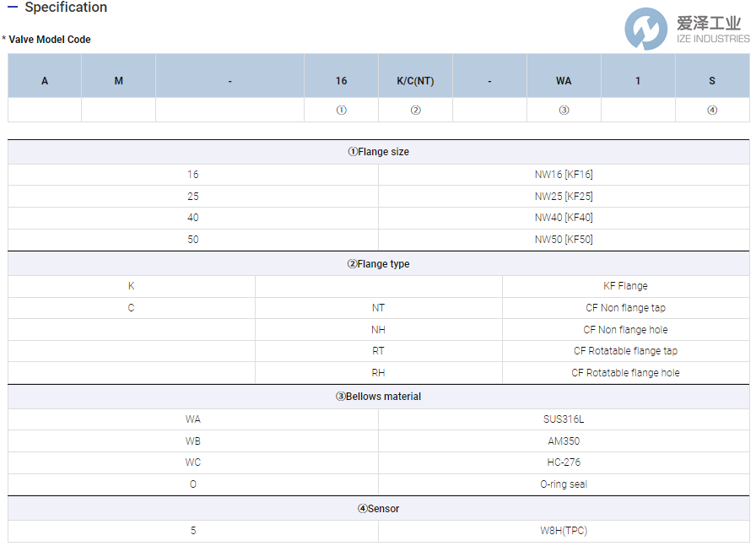Click the circled ① marker below column 16
Viewport: 756px width, 546px height.
(341, 110)
